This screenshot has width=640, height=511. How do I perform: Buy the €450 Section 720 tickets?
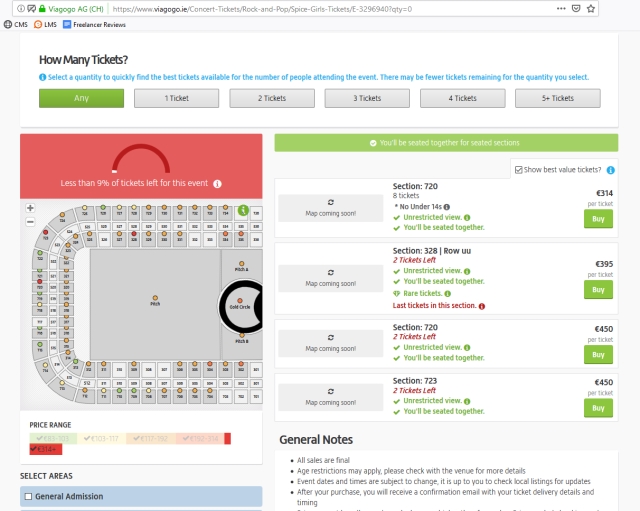[x=598, y=355]
